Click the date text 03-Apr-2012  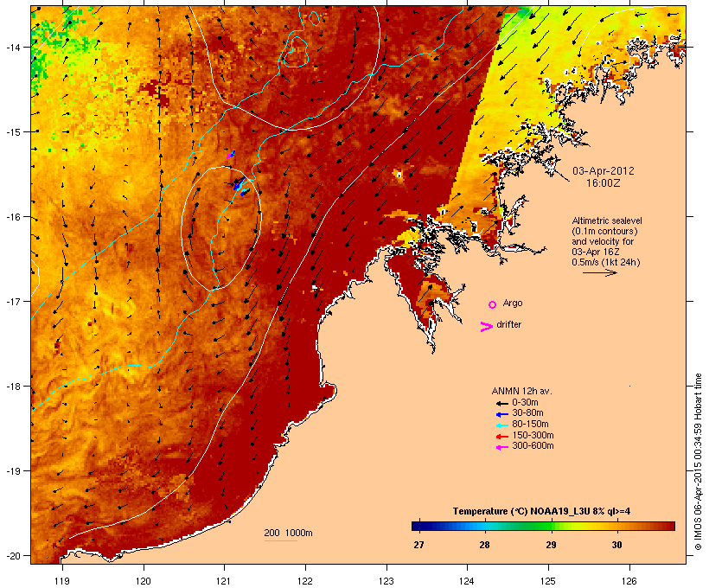(604, 171)
